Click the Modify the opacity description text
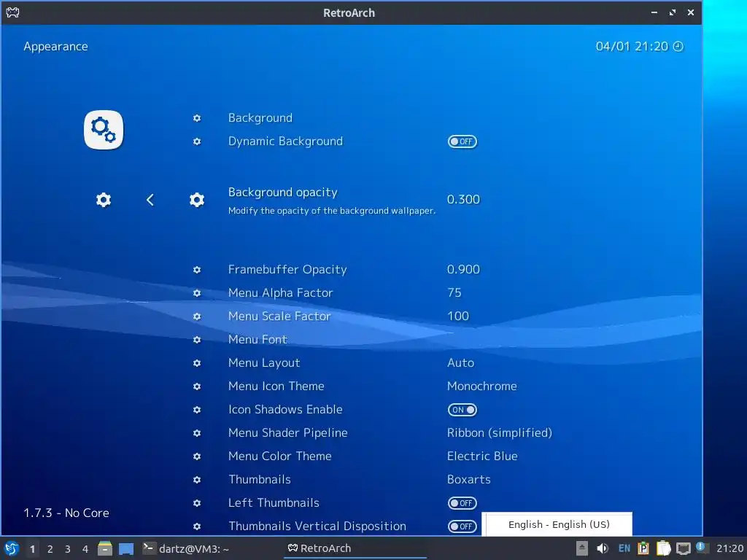 [x=332, y=211]
